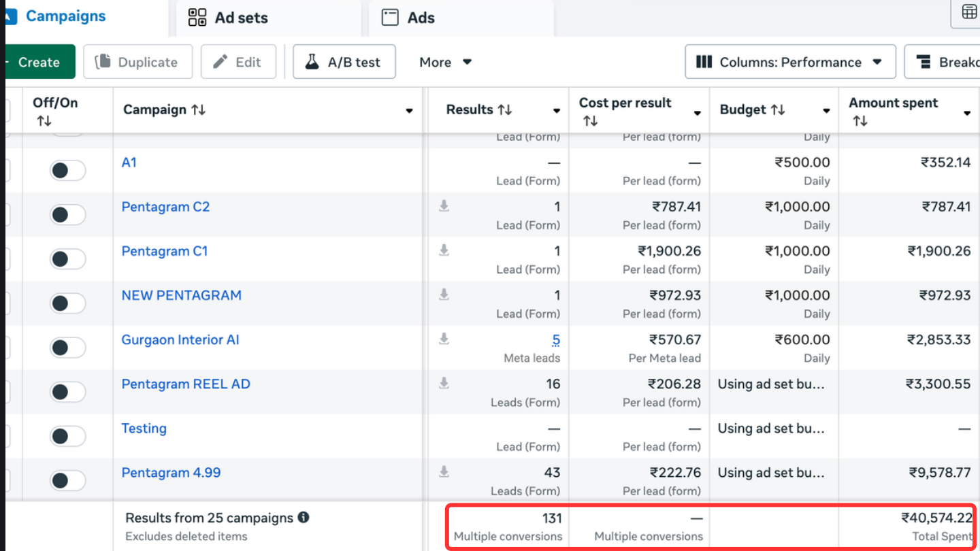This screenshot has width=980, height=551.
Task: Download leads icon for Gurgaon Interior AI
Action: [444, 338]
